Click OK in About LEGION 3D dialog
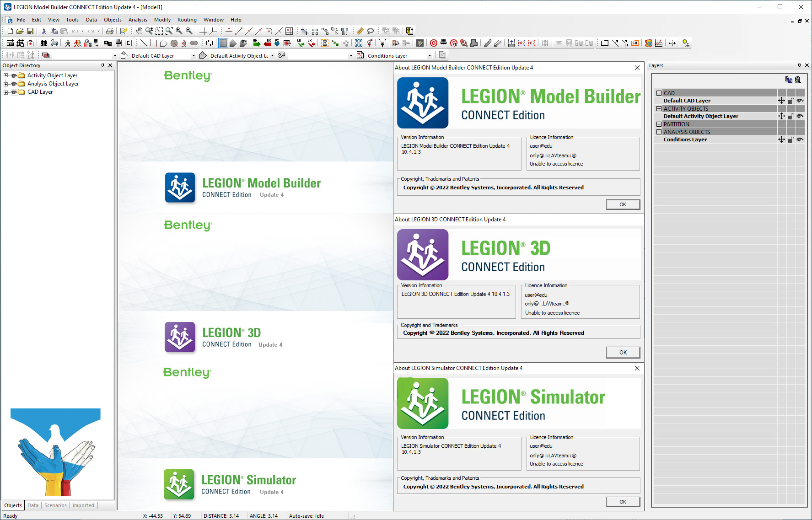The image size is (812, 520). pyautogui.click(x=623, y=352)
